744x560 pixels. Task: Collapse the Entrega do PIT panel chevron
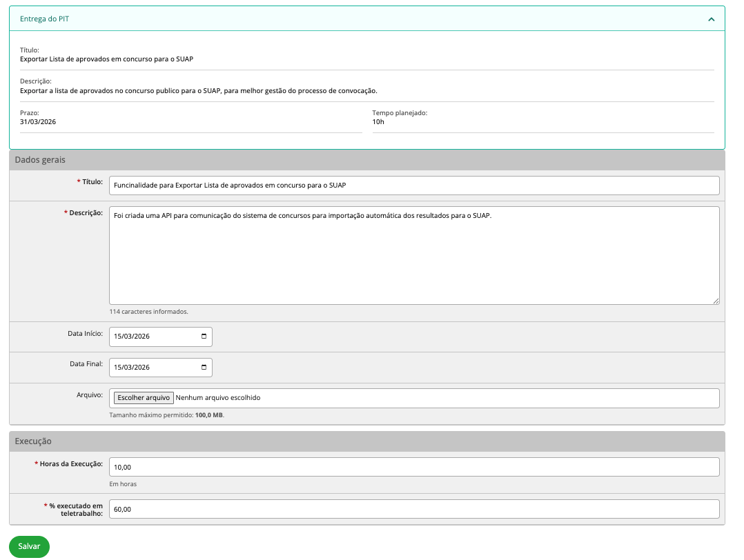point(711,19)
